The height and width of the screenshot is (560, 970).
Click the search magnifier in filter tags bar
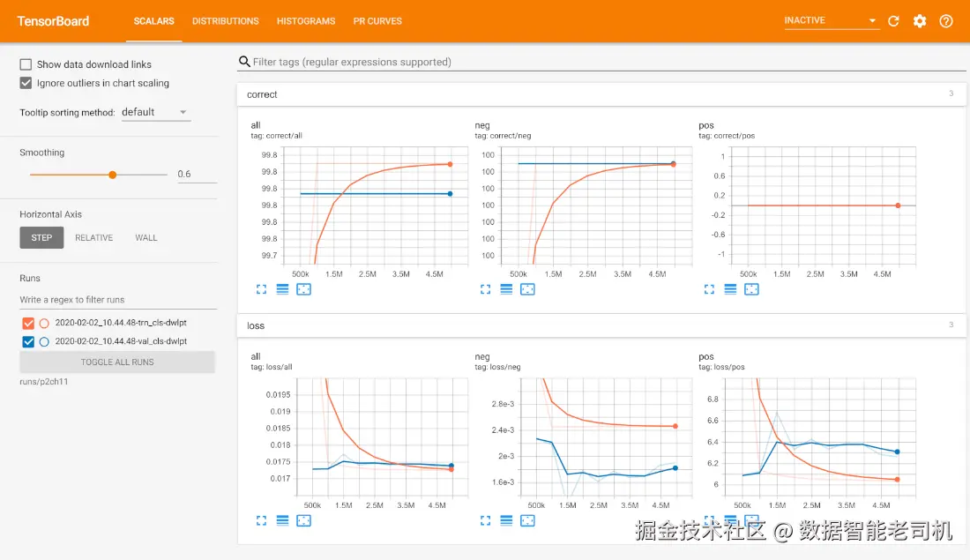244,61
